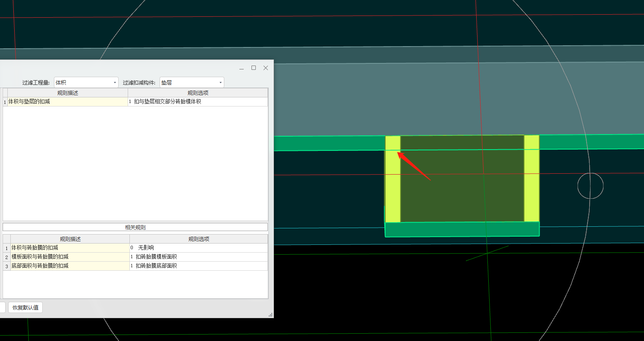The image size is (644, 341).
Task: Open the 过滤工程量 dropdown showing 体积
Action: point(86,82)
